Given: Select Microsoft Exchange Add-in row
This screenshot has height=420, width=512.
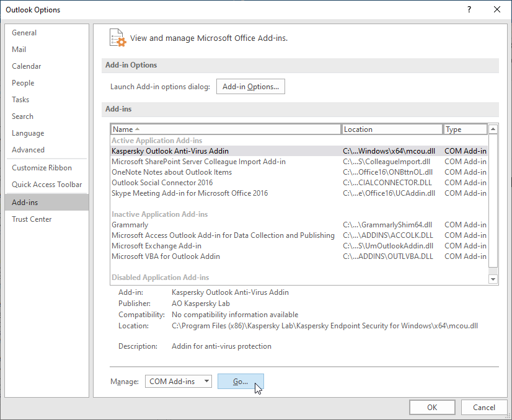Looking at the screenshot, I should [299, 246].
